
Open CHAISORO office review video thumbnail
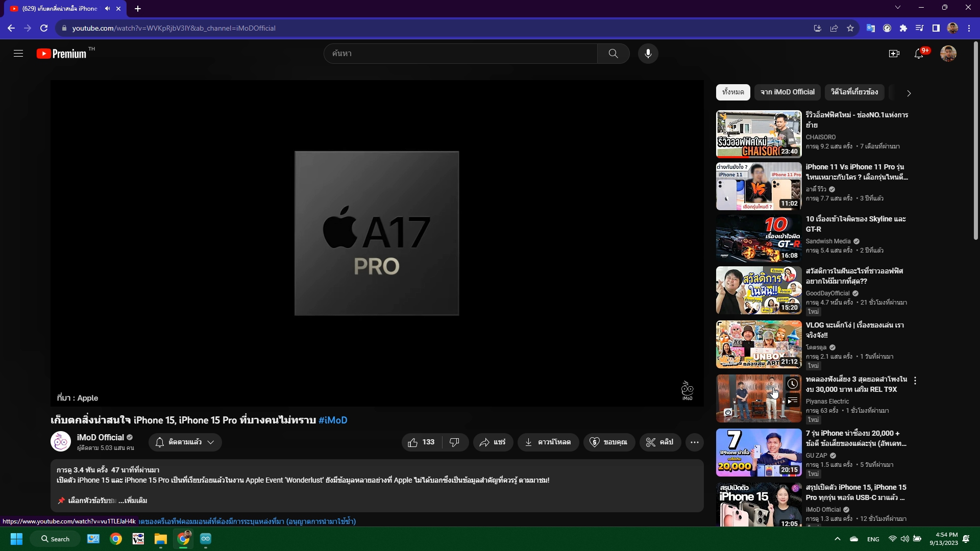[758, 134]
